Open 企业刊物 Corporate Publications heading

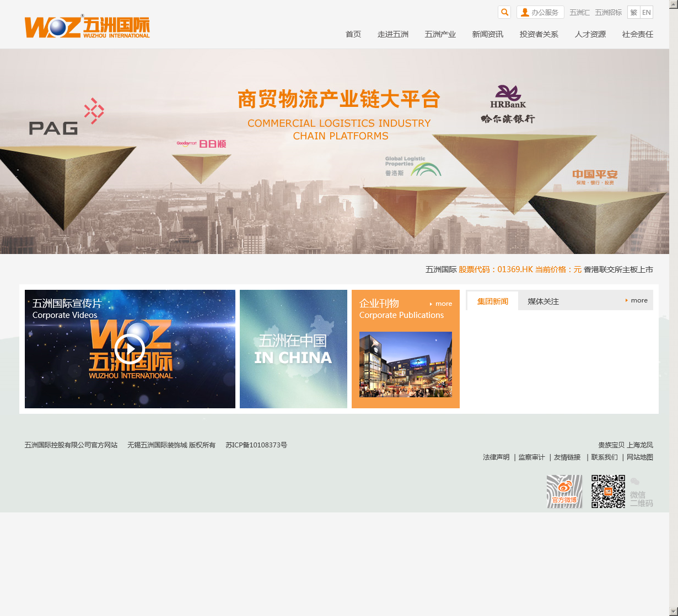pyautogui.click(x=401, y=309)
